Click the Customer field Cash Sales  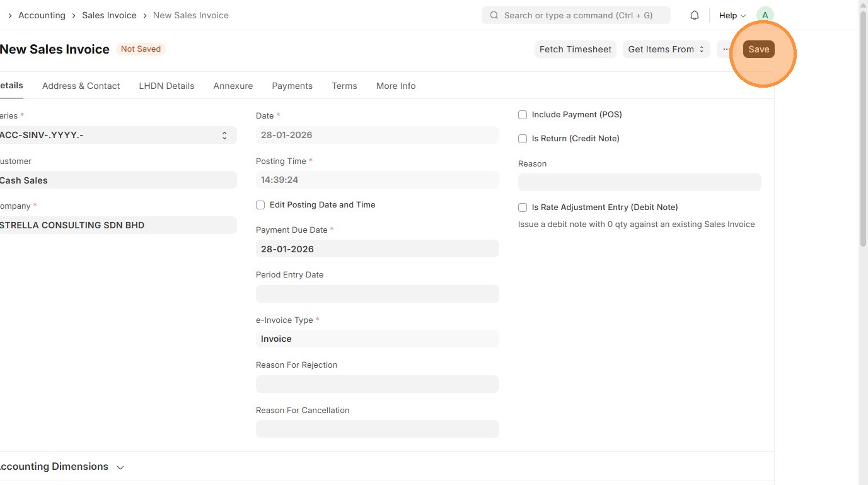117,180
